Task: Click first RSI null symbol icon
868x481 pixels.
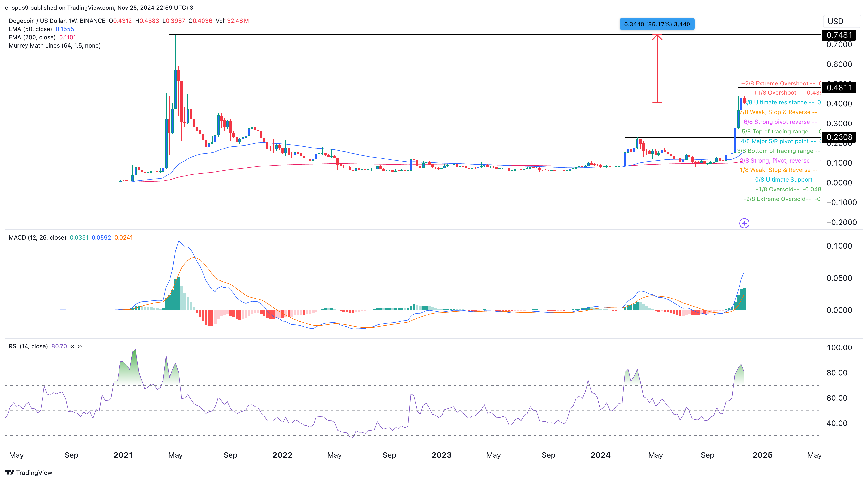Action: pos(72,346)
